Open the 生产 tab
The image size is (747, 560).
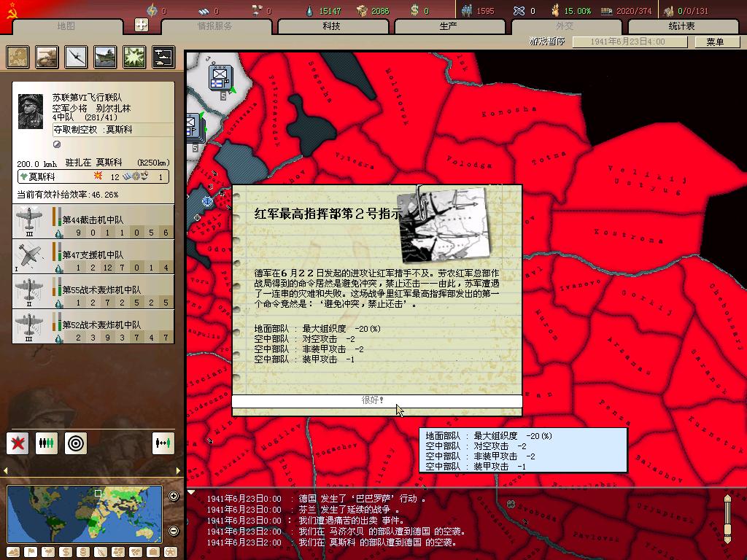(449, 26)
